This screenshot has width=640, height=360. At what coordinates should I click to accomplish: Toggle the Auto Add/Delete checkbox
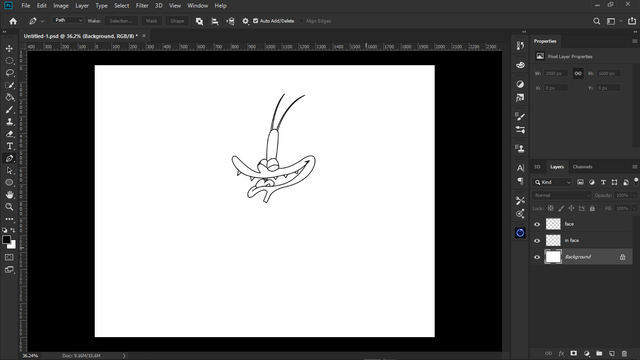click(x=256, y=21)
